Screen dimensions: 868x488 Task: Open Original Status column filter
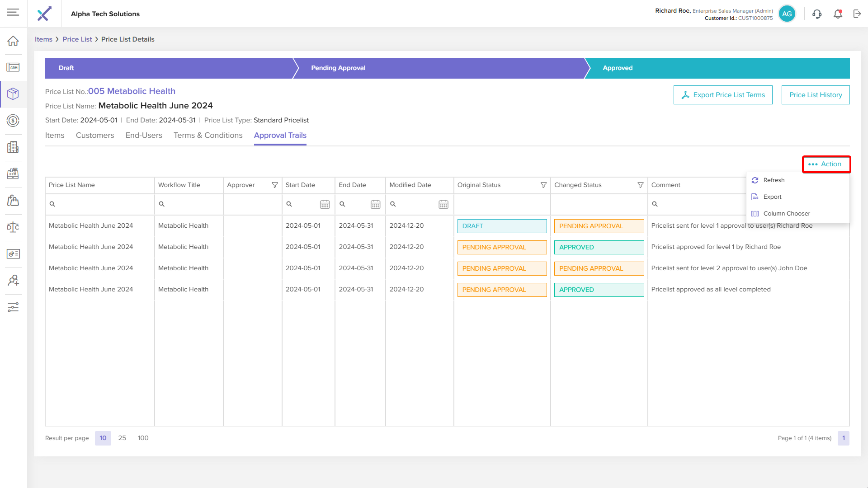click(543, 185)
